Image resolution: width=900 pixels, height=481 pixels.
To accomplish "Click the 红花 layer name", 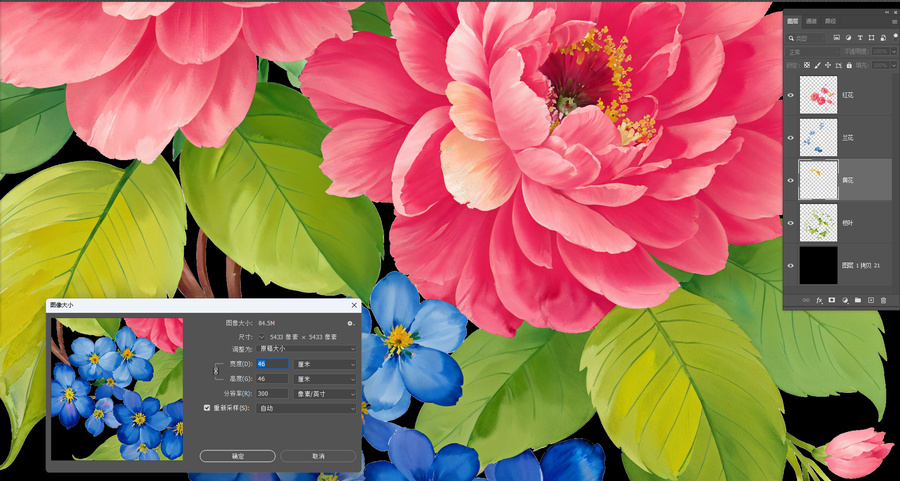I will [x=848, y=95].
